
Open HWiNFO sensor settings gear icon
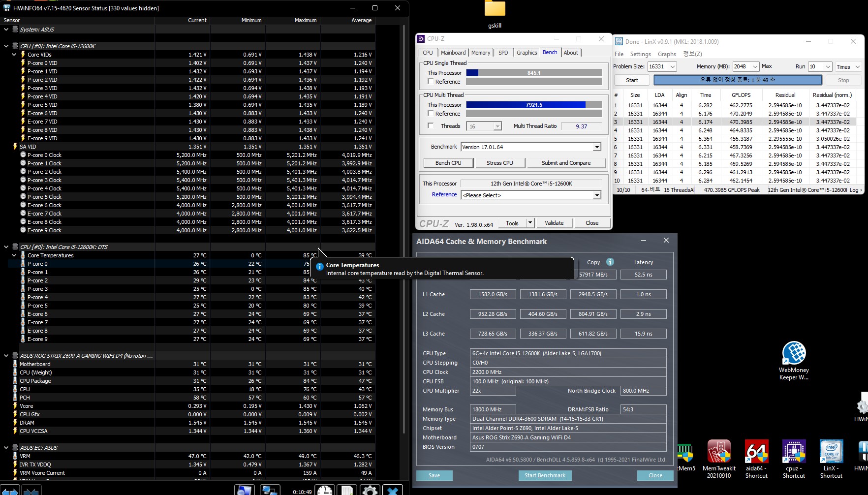[x=370, y=490]
